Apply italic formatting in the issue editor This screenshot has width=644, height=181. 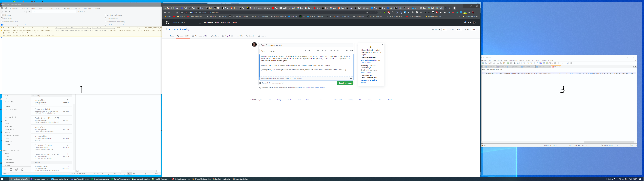click(312, 51)
